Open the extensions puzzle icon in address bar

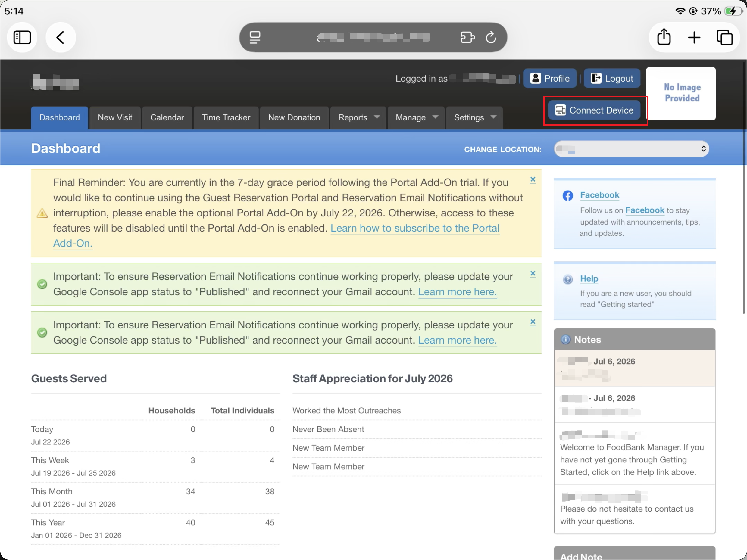[x=468, y=37]
